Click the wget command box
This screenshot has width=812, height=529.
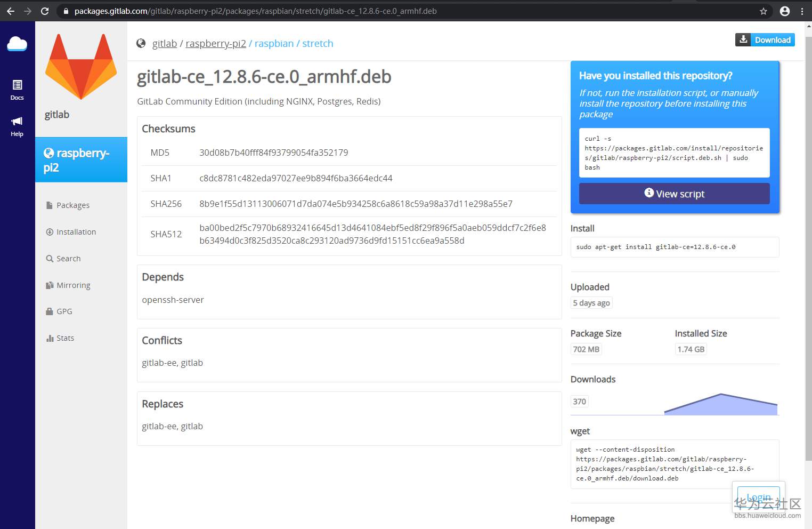point(675,464)
